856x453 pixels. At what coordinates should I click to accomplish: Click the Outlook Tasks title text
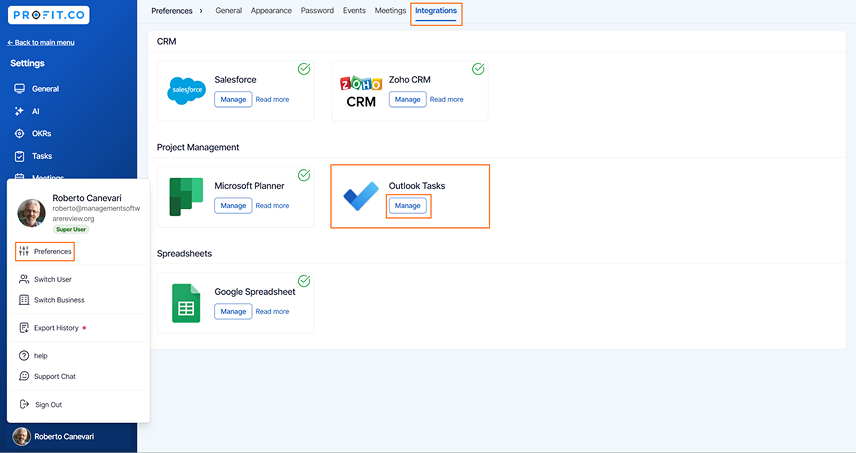pyautogui.click(x=417, y=186)
